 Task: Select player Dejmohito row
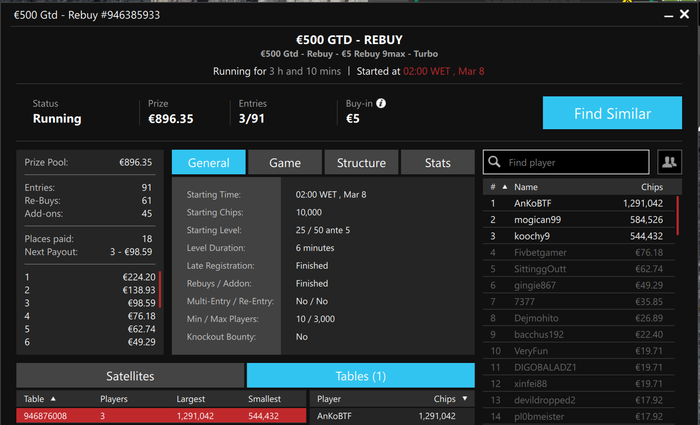[579, 318]
